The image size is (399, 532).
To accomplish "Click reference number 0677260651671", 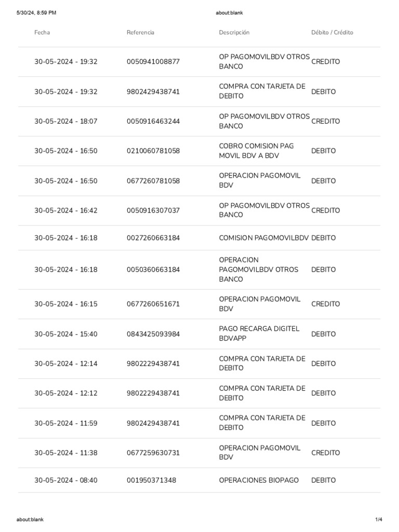I will tap(153, 304).
